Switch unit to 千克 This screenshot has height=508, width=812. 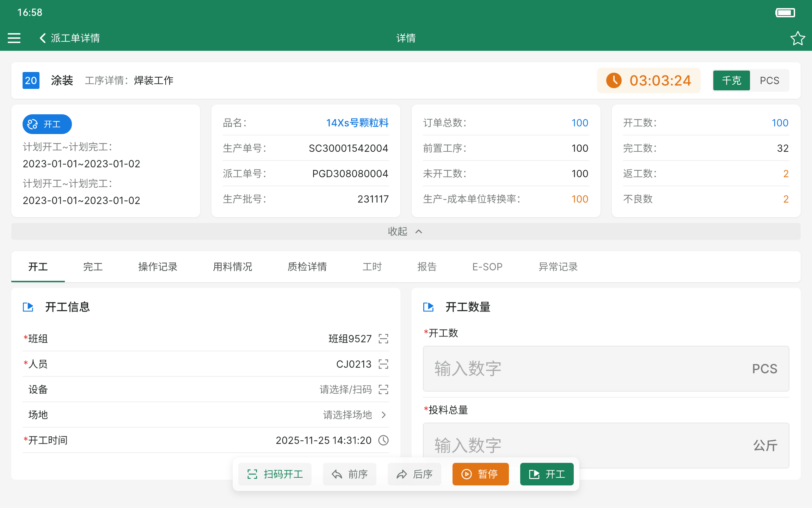[732, 80]
